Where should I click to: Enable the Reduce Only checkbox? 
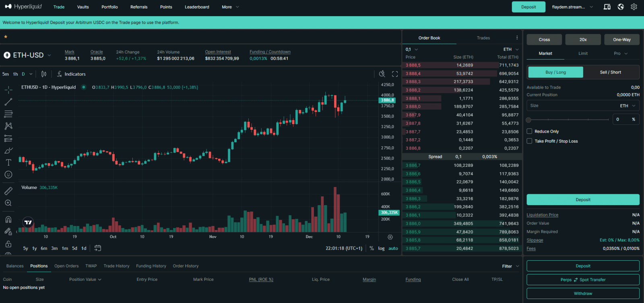[530, 131]
